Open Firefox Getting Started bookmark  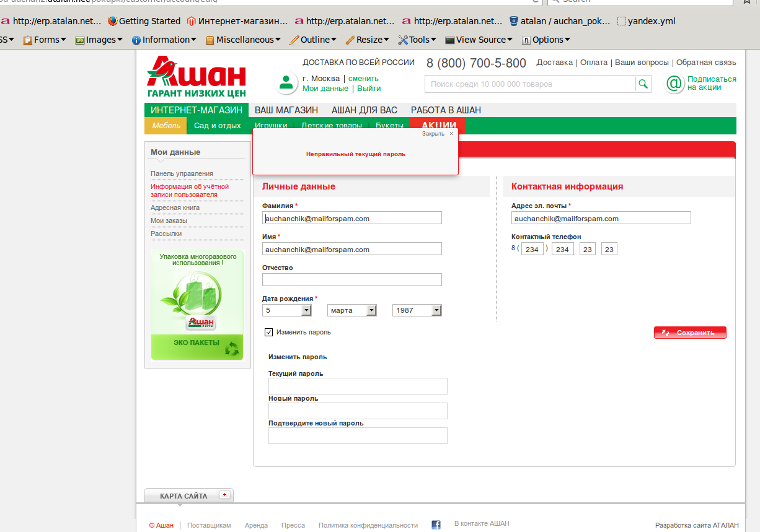144,21
